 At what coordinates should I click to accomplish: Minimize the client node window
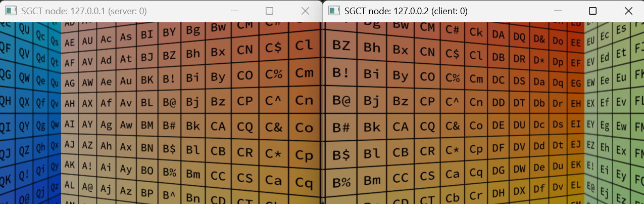point(558,11)
